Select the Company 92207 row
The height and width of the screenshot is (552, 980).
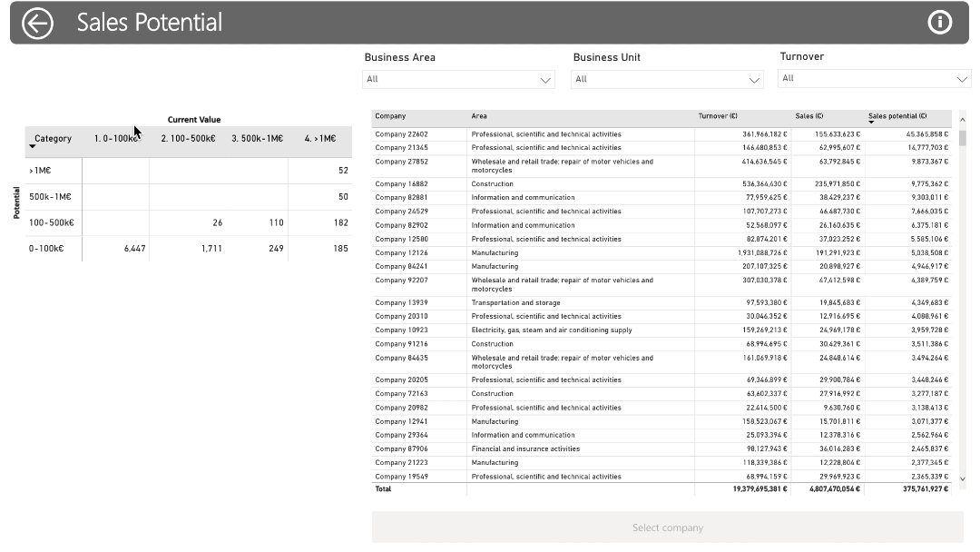click(x=661, y=285)
